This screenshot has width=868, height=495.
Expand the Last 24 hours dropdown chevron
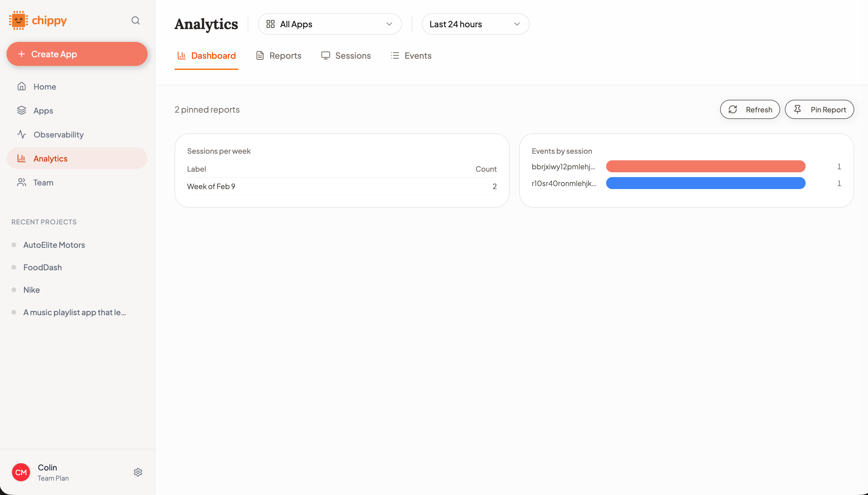coord(517,24)
